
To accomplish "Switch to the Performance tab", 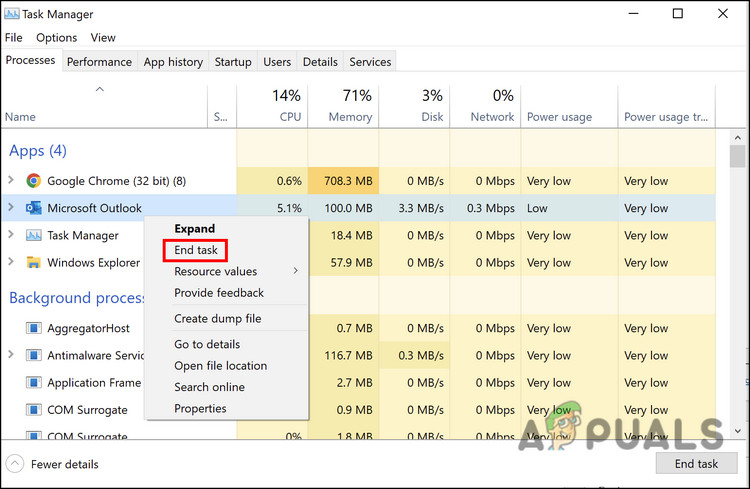I will [x=99, y=62].
